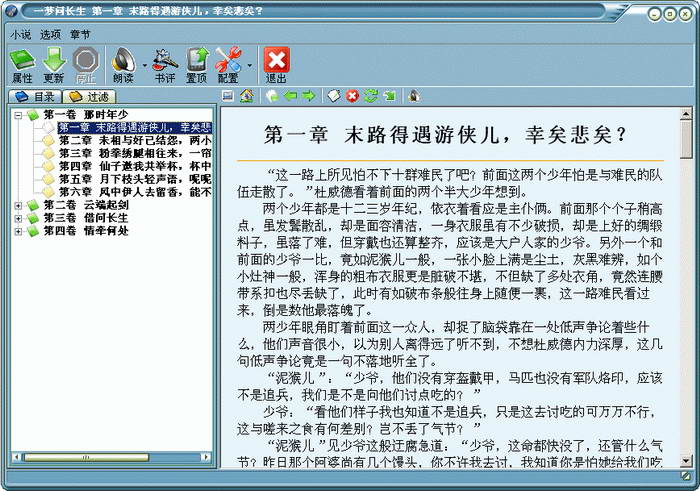This screenshot has width=700, height=491.
Task: Select chapter 第五章 月下枝头轻声语
Action: click(135, 179)
